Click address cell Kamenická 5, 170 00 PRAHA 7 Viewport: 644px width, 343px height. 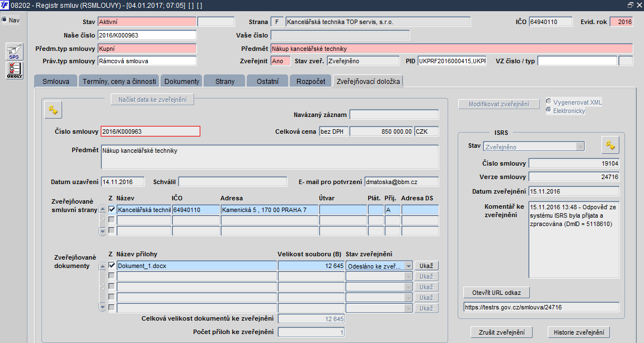coord(270,210)
